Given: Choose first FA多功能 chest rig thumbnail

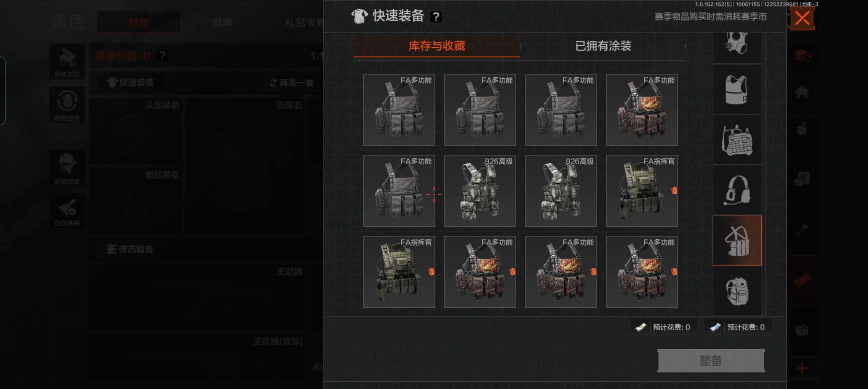Looking at the screenshot, I should tap(399, 110).
